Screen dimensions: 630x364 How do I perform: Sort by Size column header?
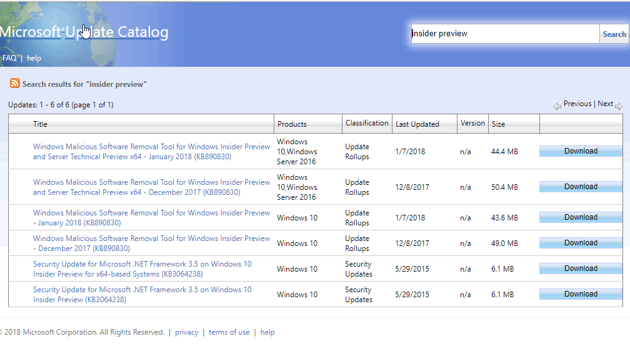point(498,124)
